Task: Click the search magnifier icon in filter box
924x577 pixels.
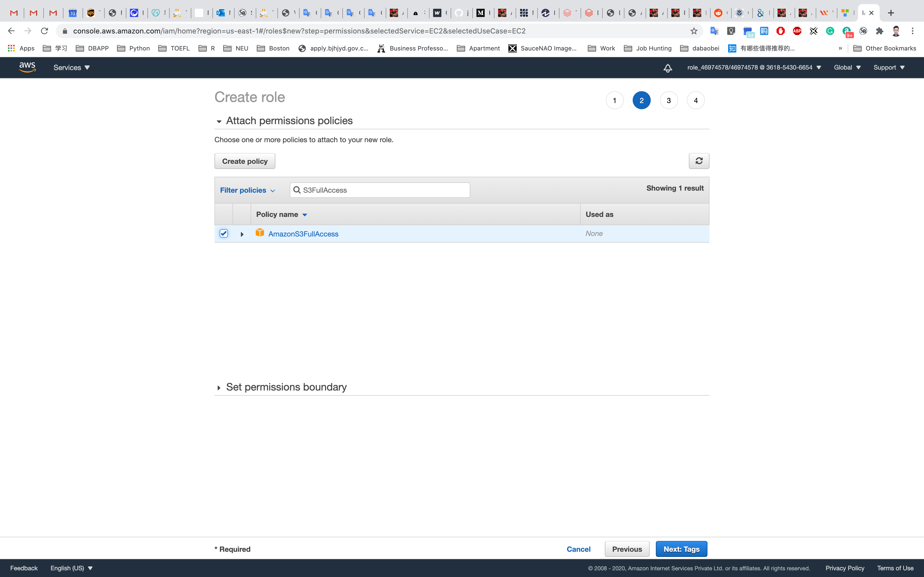Action: (297, 190)
